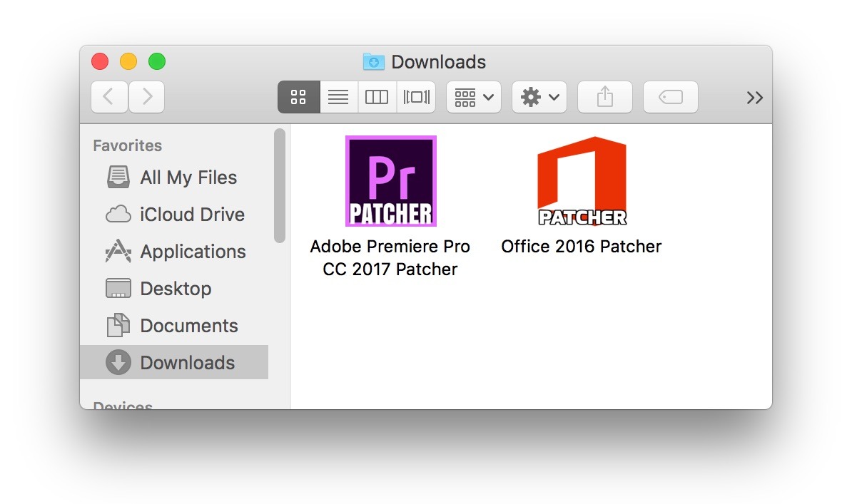Click the 'Adobe Premiere Pro CC 2017 Patcher' filename
The height and width of the screenshot is (504, 852).
point(390,257)
